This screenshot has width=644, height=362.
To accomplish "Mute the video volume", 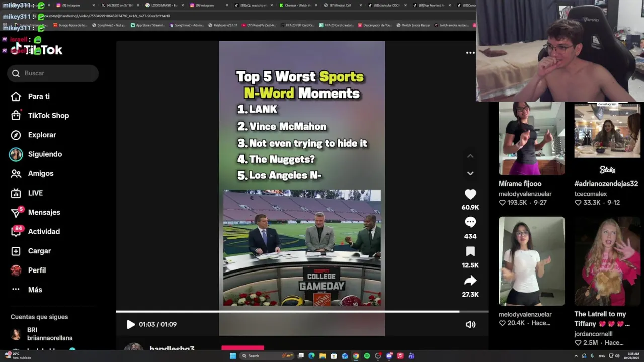I will pos(470,324).
